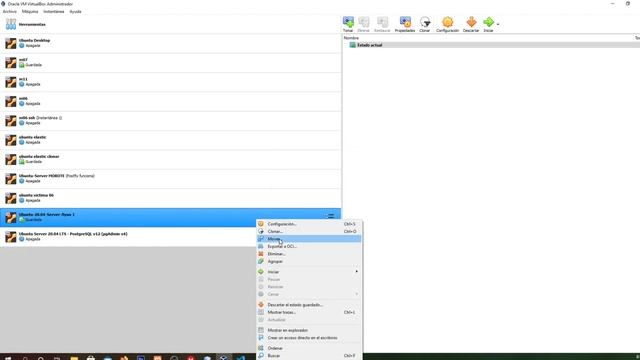Choose Configuración... in the context menu
Image resolution: width=640 pixels, height=360 pixels.
coord(309,224)
